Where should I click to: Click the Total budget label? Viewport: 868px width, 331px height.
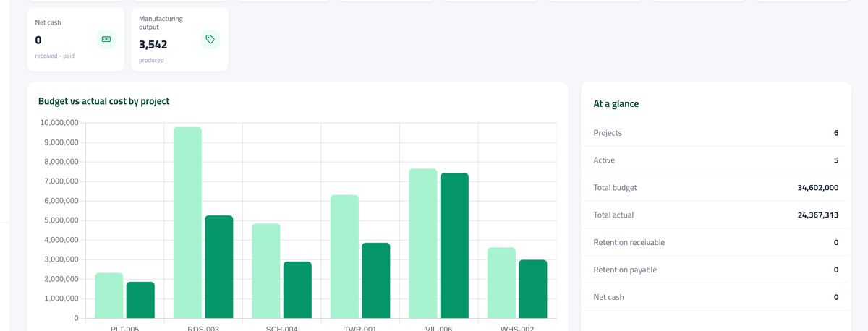tap(616, 188)
